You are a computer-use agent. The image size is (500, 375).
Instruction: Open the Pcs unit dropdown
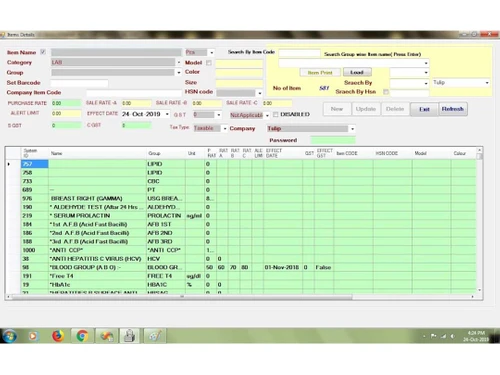coord(211,53)
